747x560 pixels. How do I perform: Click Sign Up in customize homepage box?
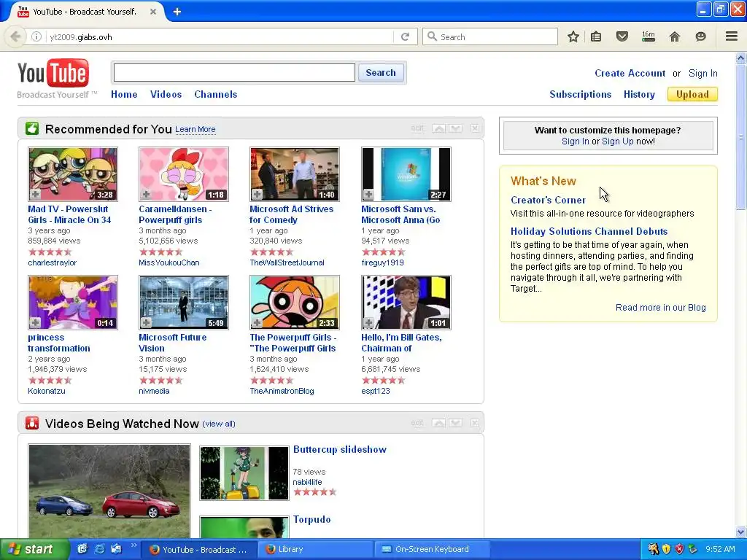(617, 141)
